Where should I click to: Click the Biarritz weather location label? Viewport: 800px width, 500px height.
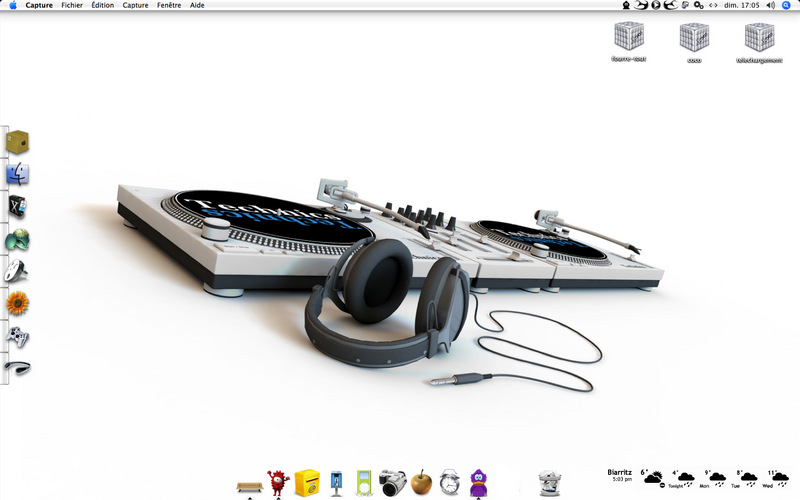(x=619, y=472)
